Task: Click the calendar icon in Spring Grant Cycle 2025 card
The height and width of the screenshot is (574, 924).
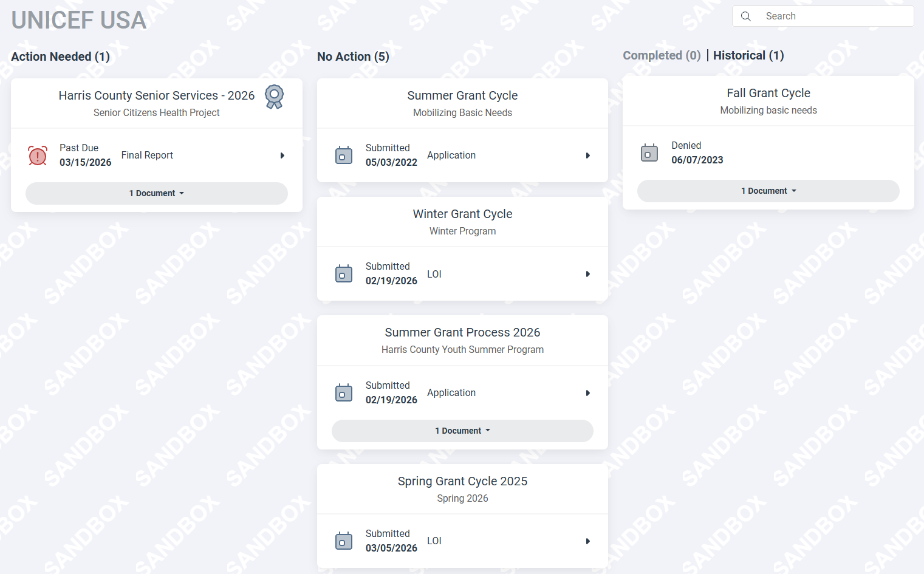Action: [x=344, y=541]
